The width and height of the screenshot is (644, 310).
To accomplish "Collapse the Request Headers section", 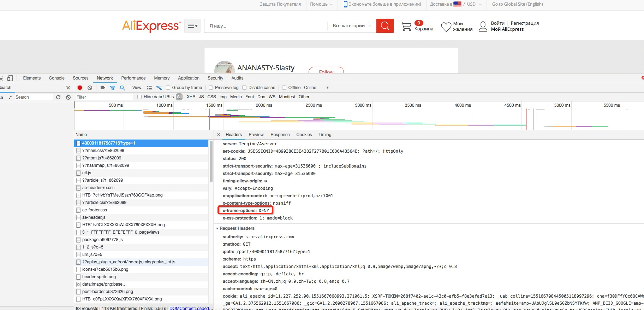I will (x=217, y=228).
